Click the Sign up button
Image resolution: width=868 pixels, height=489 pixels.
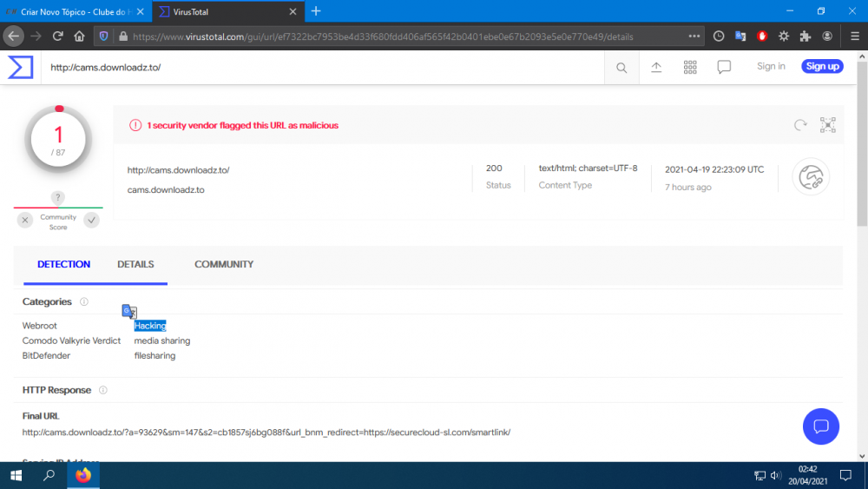(821, 67)
